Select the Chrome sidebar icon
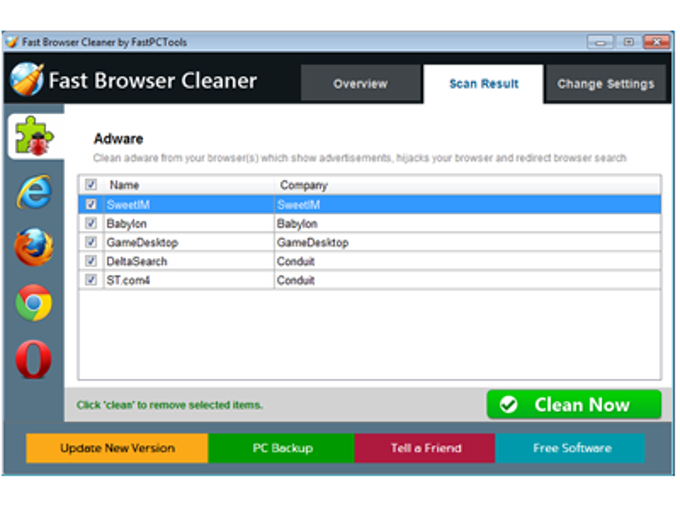 (x=34, y=303)
